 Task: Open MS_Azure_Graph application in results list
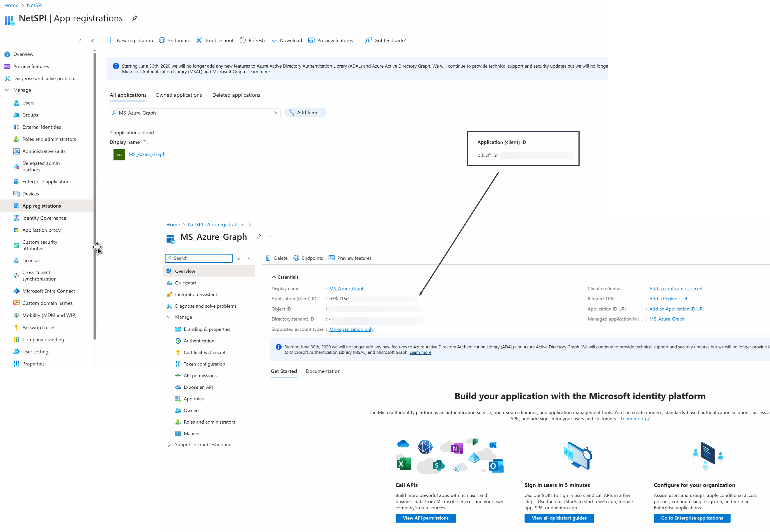[x=147, y=154]
